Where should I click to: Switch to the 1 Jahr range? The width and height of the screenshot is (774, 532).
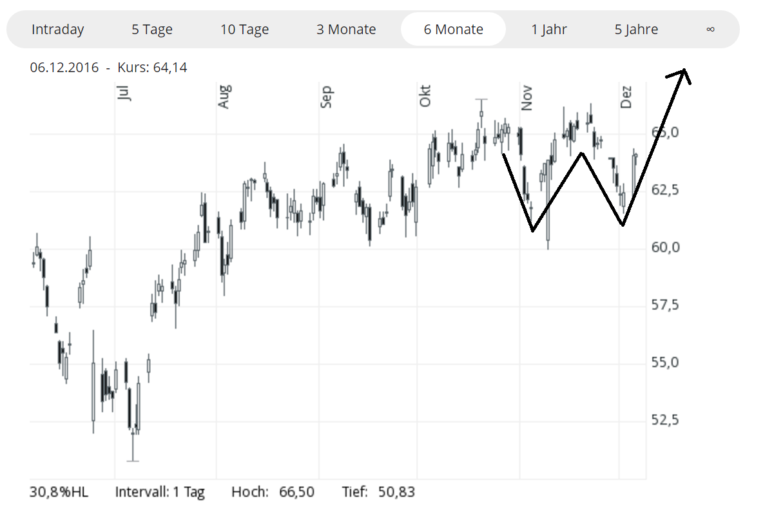549,30
